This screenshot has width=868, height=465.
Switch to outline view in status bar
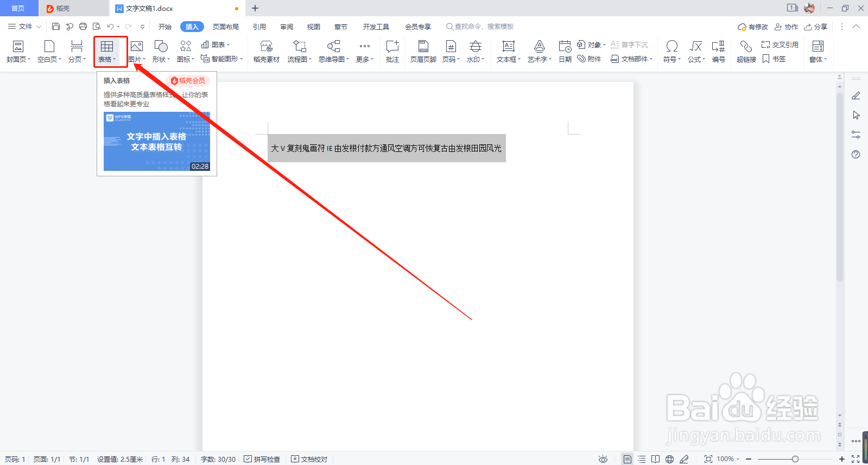point(642,459)
